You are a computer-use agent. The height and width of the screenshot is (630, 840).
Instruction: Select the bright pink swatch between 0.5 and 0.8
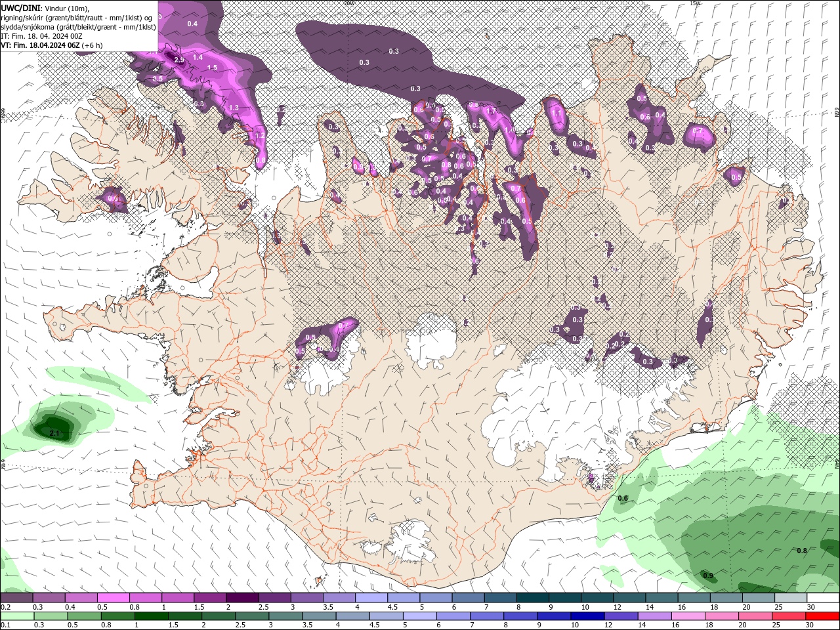(x=114, y=598)
